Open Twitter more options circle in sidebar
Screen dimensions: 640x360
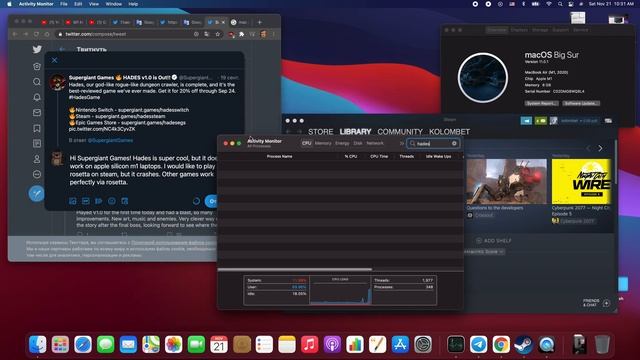[x=37, y=174]
